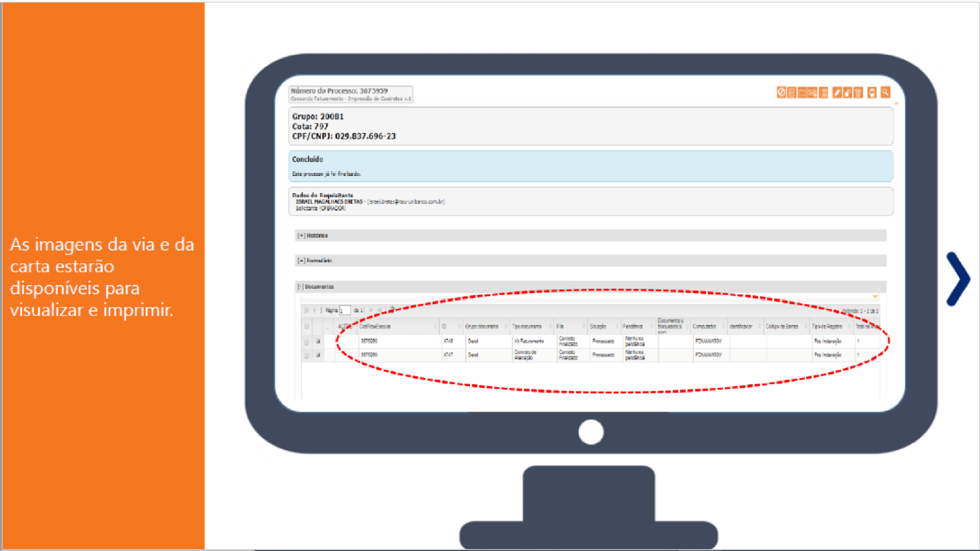The width and height of the screenshot is (980, 551).
Task: Click the Cota 797 text
Action: coord(310,126)
